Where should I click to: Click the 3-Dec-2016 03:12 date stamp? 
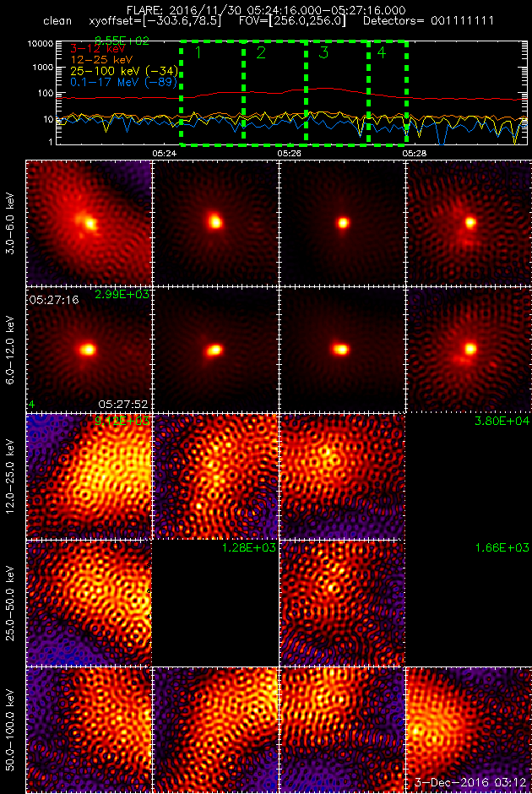click(470, 784)
